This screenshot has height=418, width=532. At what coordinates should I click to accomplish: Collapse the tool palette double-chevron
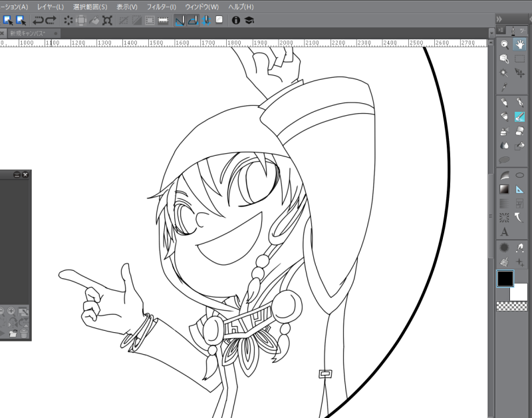pyautogui.click(x=499, y=19)
